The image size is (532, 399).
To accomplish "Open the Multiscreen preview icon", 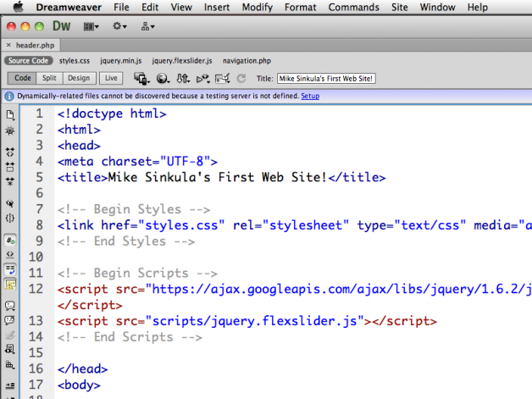I will tap(141, 79).
